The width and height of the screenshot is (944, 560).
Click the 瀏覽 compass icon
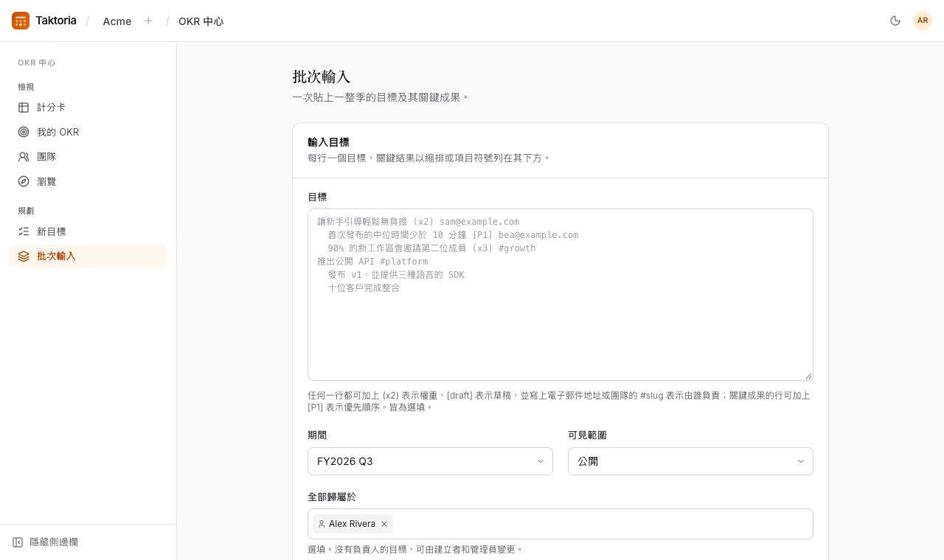(24, 181)
